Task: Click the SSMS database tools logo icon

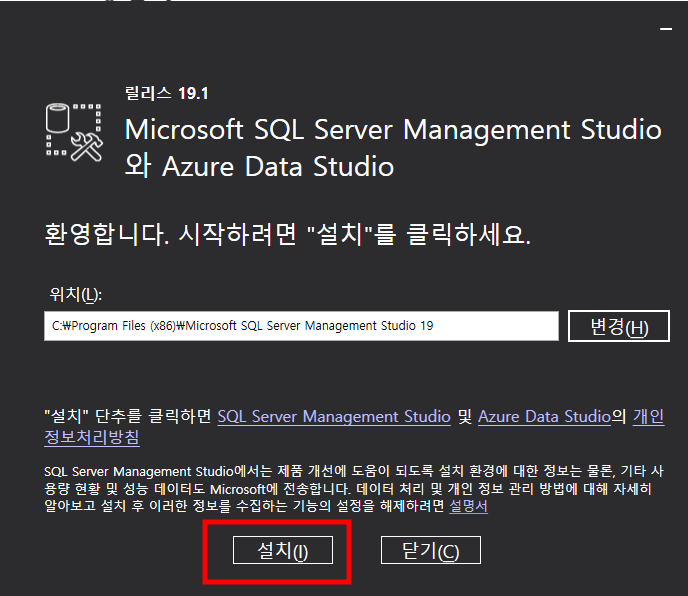Action: click(x=74, y=132)
